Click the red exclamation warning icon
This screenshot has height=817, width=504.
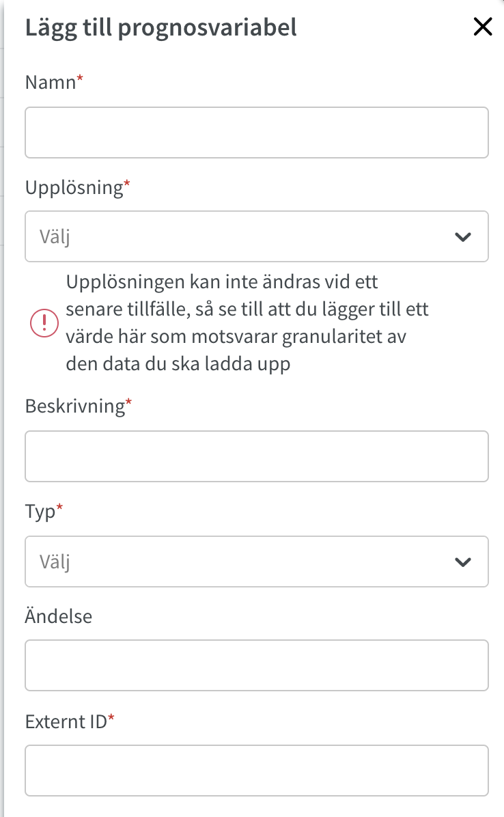(44, 322)
